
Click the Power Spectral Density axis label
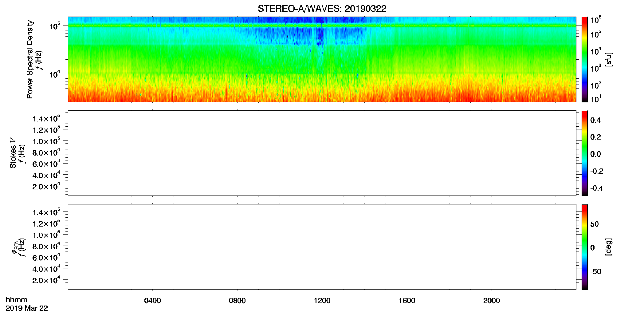pos(30,59)
